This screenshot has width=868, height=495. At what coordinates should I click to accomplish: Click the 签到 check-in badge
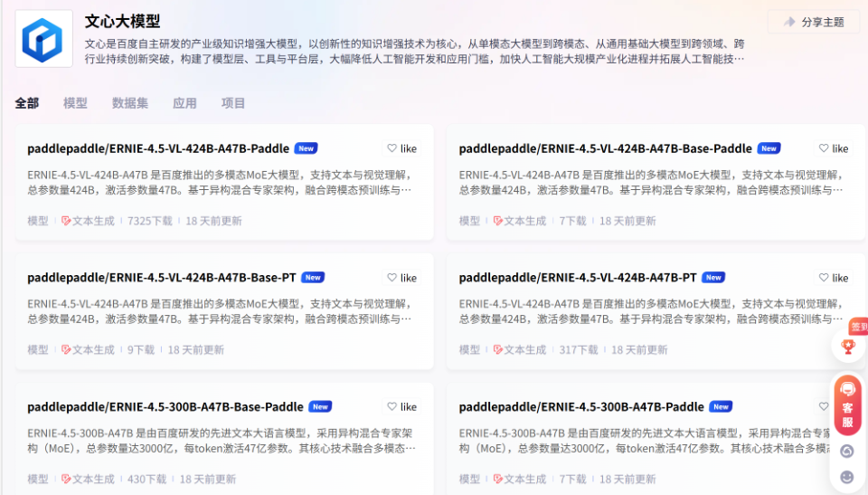pos(858,327)
